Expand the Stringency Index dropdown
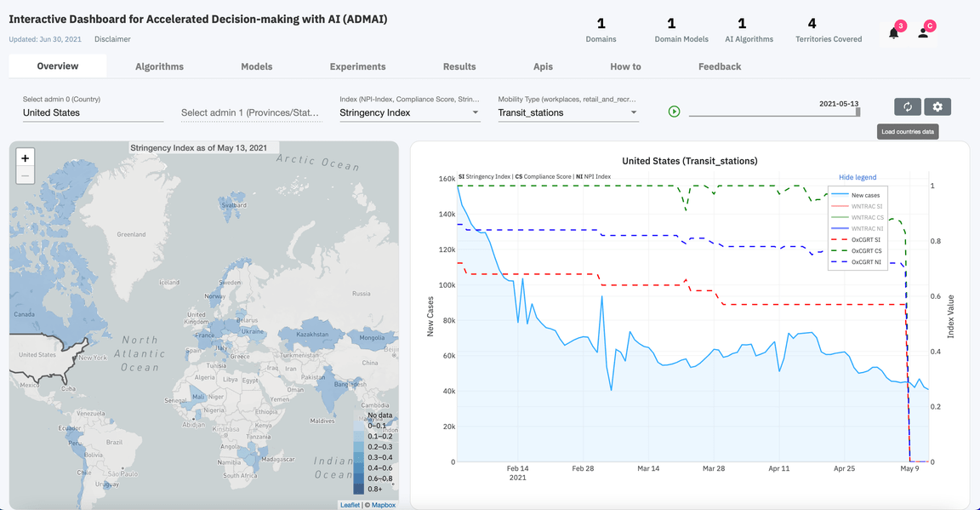The width and height of the screenshot is (980, 510). [409, 112]
